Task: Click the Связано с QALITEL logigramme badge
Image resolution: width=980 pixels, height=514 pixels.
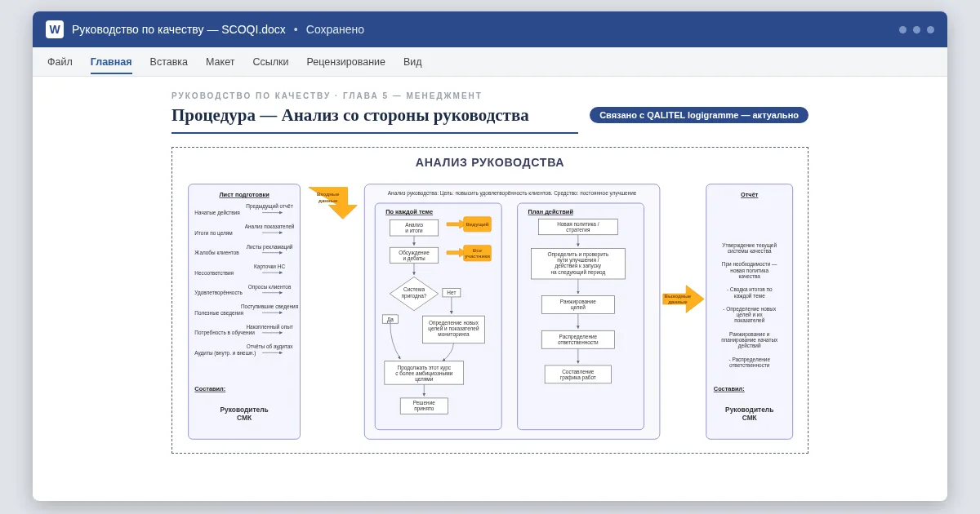Action: click(699, 115)
